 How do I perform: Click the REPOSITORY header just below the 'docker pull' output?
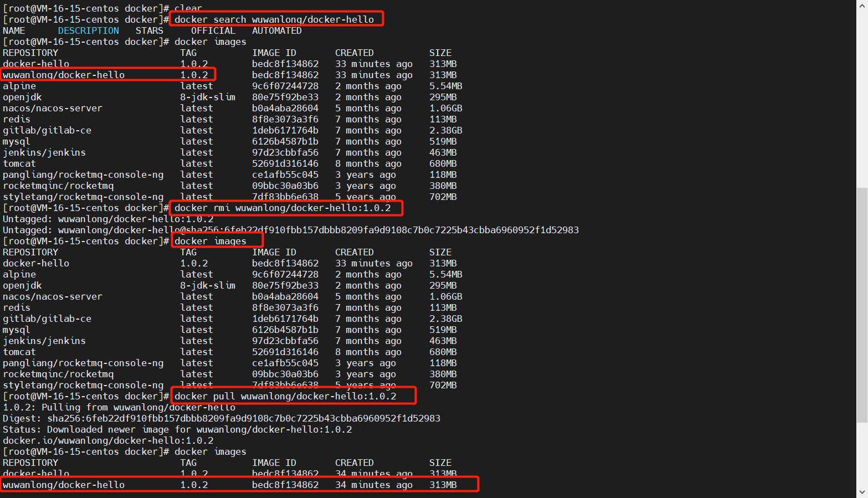coord(30,463)
